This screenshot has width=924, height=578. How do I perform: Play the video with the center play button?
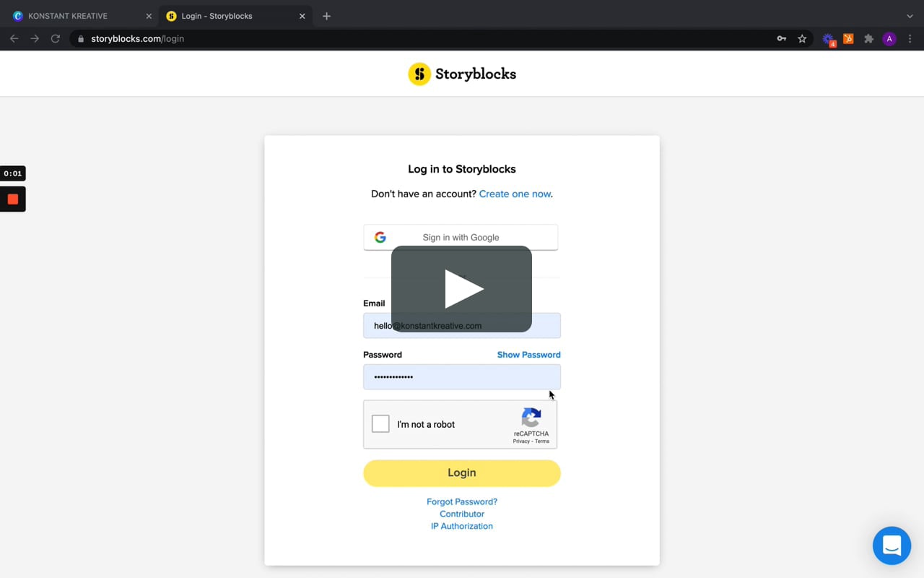[x=462, y=289]
